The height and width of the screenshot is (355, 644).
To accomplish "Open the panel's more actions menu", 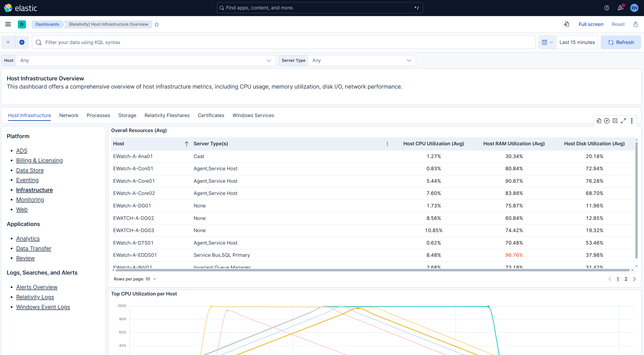I will (x=632, y=121).
